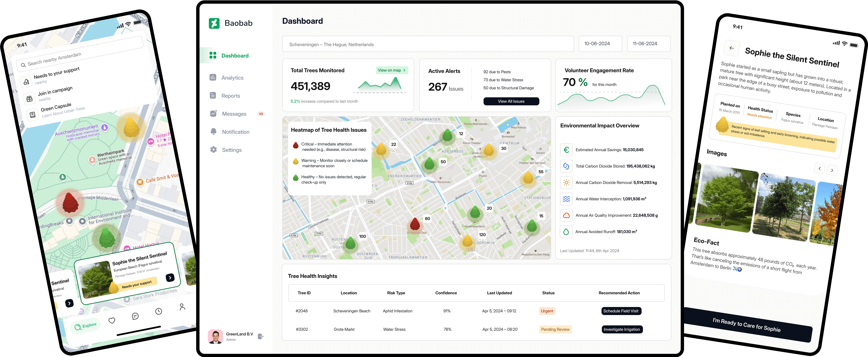Click Search nearby Amsterdam field on left phone
The image size is (868, 357).
tap(80, 54)
